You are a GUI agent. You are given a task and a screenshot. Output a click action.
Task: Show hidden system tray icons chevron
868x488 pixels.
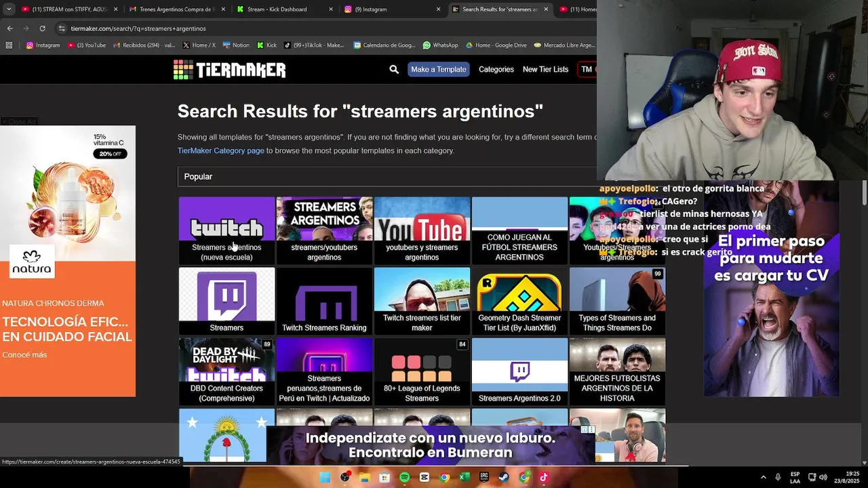pyautogui.click(x=763, y=477)
